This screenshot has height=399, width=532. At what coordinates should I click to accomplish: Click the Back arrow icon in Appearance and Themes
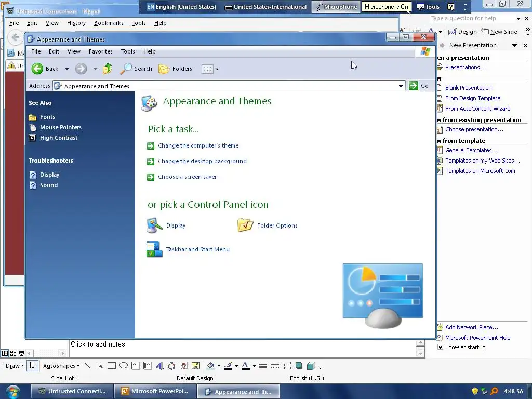coord(37,69)
